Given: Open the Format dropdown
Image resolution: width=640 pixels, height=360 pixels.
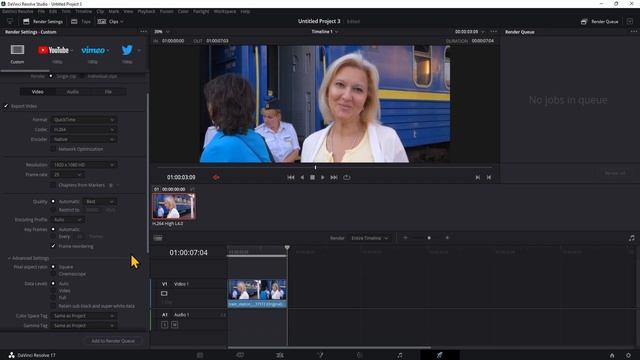Looking at the screenshot, I should pos(84,120).
